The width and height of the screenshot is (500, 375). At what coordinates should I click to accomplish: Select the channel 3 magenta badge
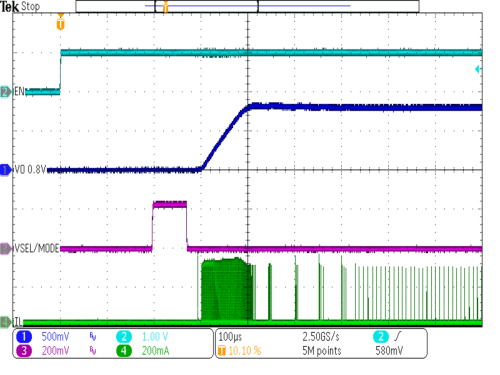[x=24, y=351]
